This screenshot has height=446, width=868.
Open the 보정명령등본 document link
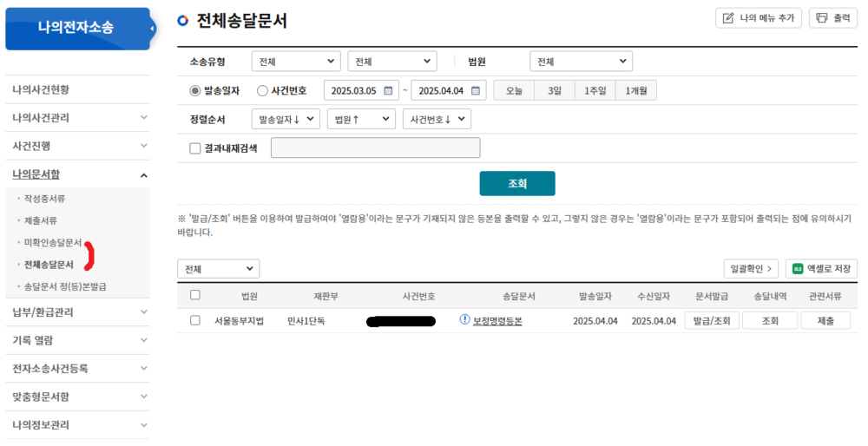click(497, 321)
